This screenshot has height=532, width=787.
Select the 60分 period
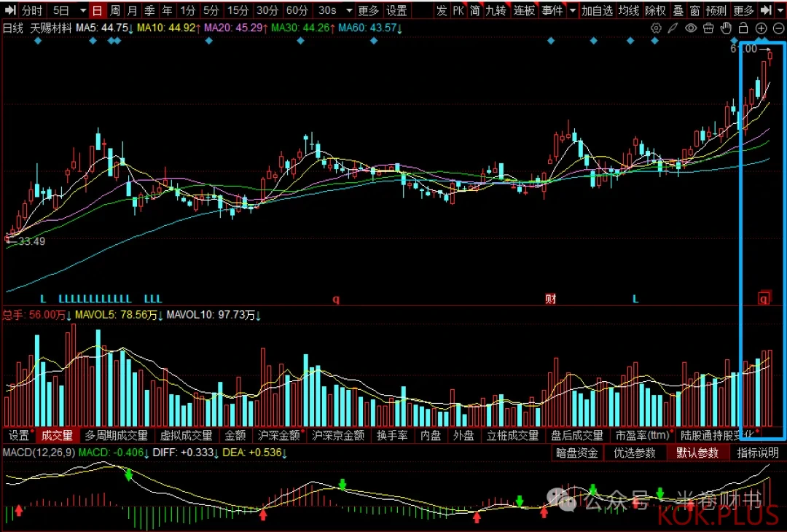click(297, 10)
